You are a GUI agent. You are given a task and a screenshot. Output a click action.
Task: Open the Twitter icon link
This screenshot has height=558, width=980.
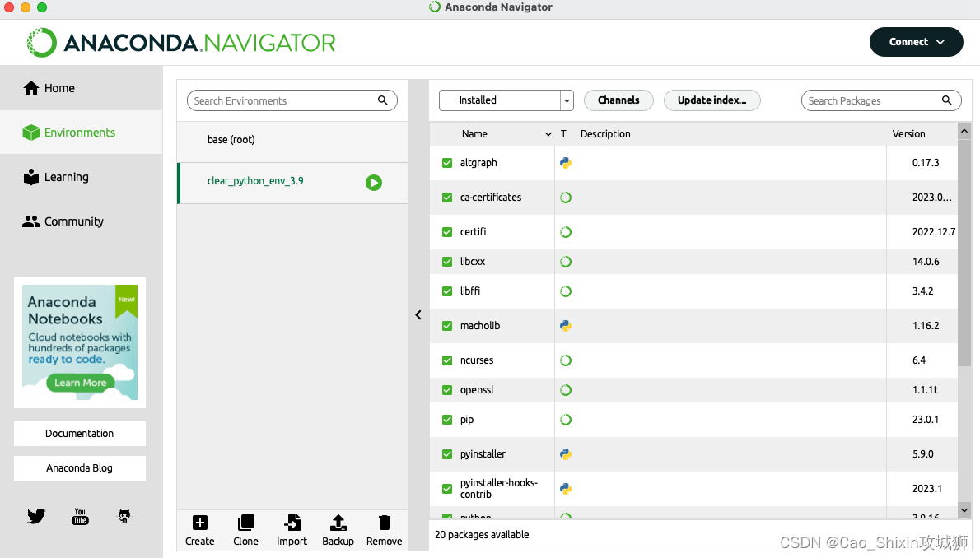[36, 516]
